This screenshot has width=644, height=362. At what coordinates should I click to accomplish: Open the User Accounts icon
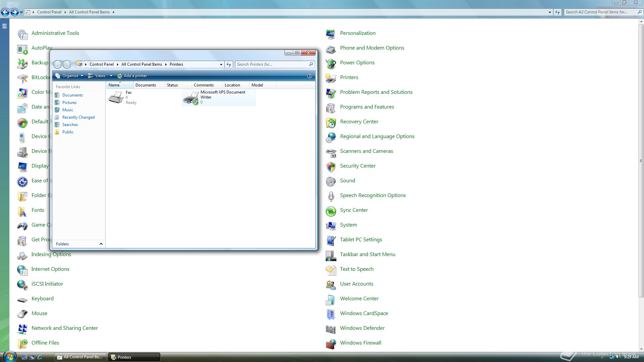click(331, 284)
